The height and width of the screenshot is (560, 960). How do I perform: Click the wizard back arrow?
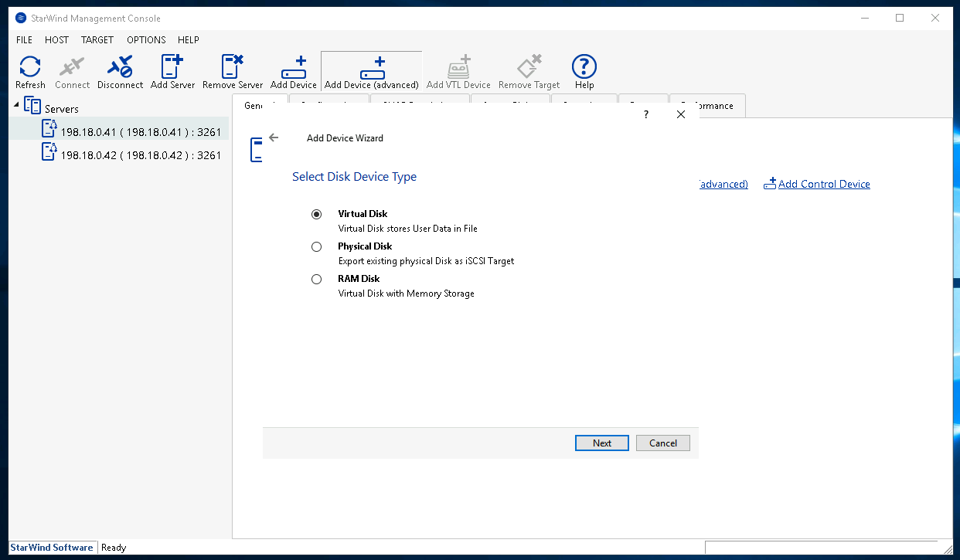point(274,137)
